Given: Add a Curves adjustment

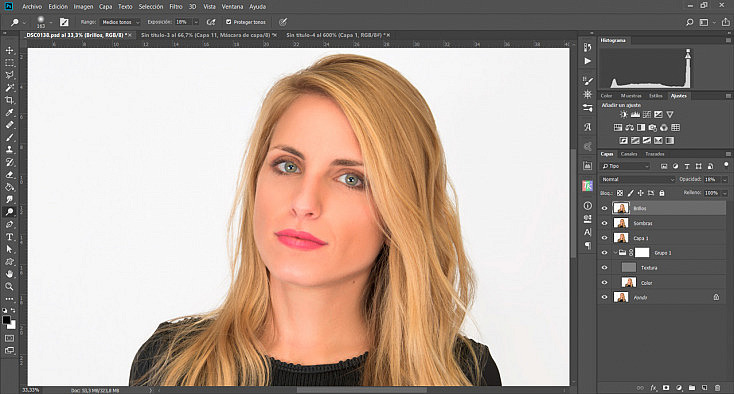Looking at the screenshot, I should pyautogui.click(x=647, y=114).
